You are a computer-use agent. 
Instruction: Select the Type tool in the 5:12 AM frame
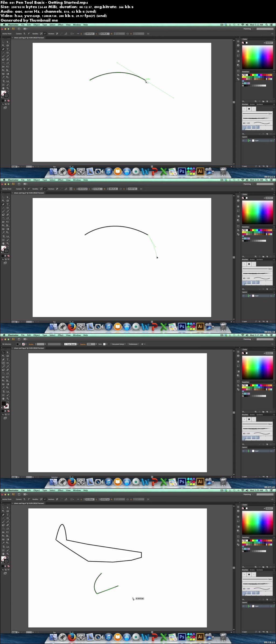pos(8,49)
